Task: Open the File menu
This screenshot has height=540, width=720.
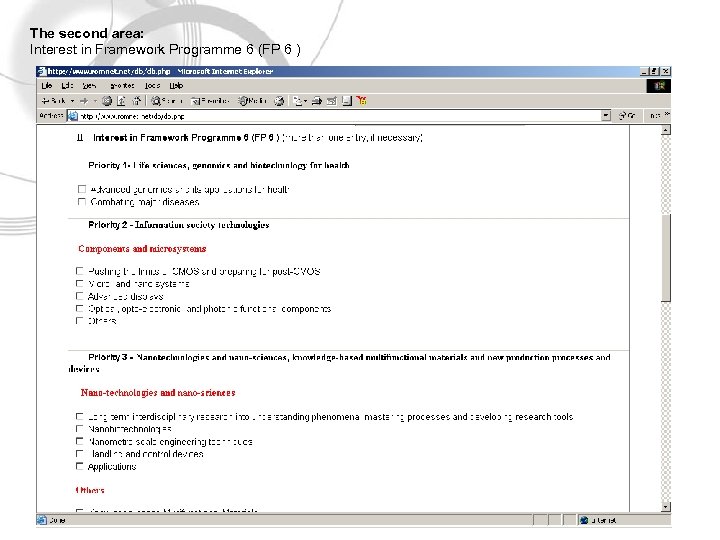Action: point(47,85)
